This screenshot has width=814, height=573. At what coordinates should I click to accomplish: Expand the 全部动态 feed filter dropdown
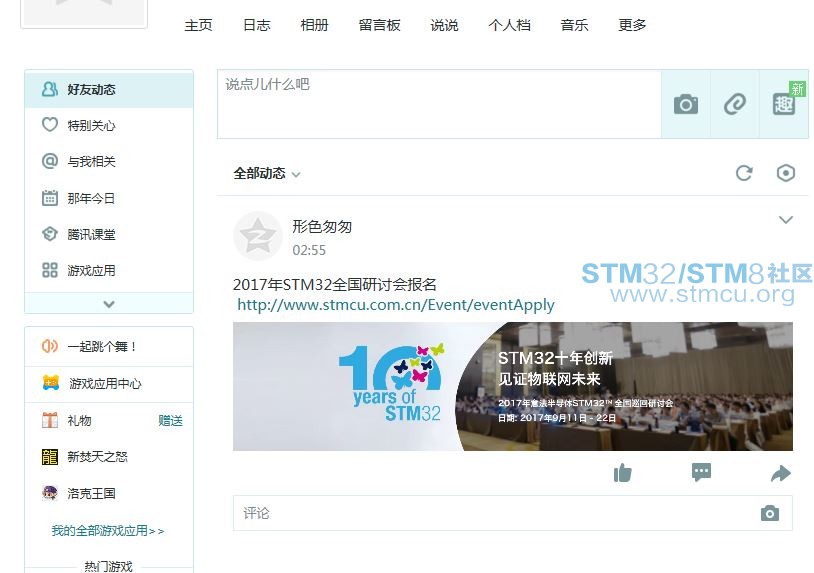267,174
